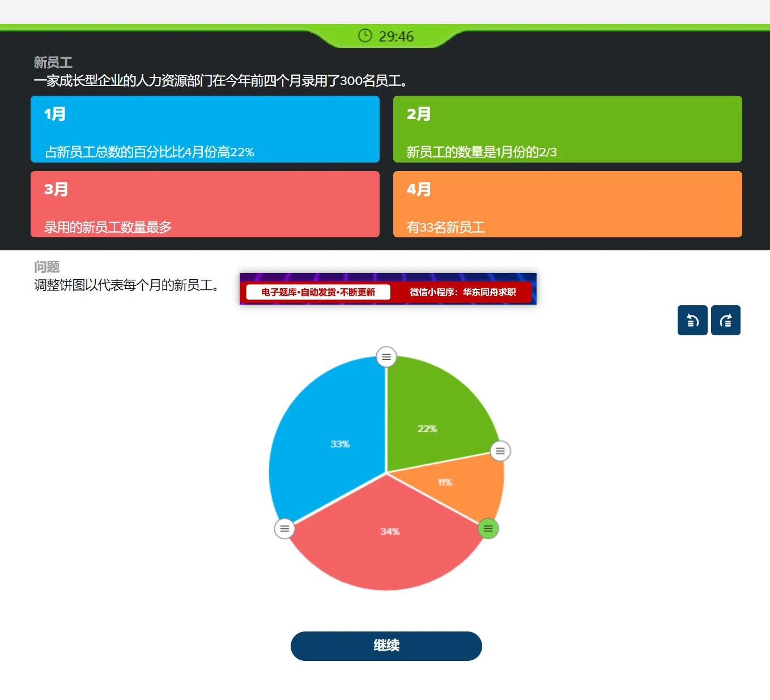This screenshot has height=700, width=770.
Task: Click the 继续 continue button
Action: click(386, 646)
